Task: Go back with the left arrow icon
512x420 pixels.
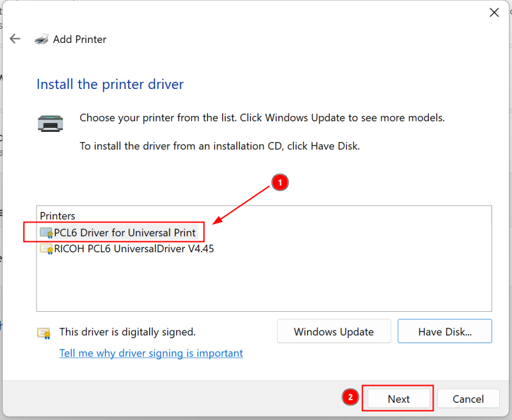Action: [x=15, y=39]
